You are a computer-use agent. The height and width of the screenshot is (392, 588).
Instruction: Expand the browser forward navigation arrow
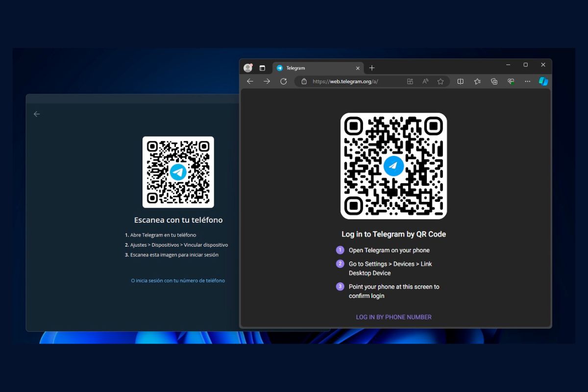[x=267, y=82]
